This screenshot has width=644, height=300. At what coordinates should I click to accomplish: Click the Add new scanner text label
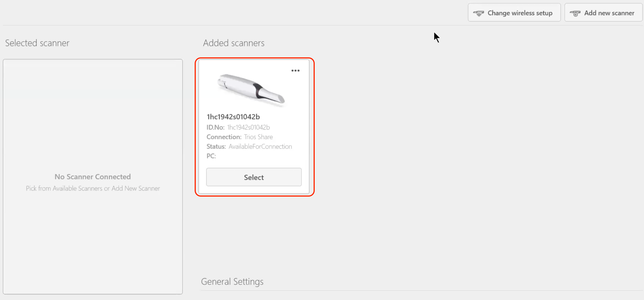(x=609, y=13)
